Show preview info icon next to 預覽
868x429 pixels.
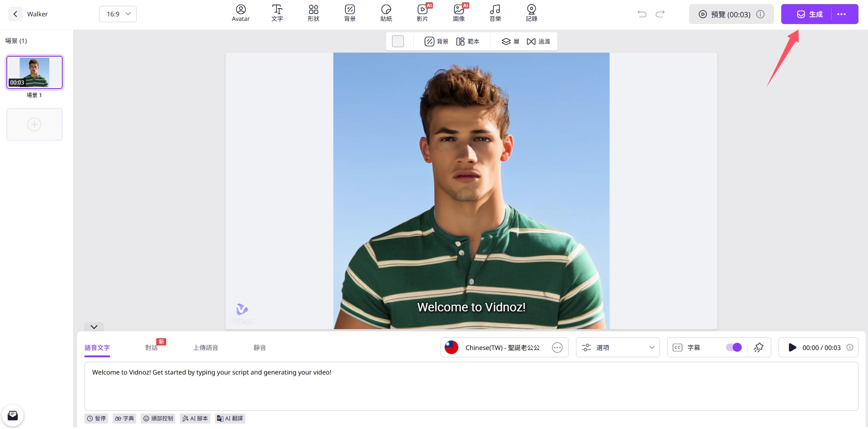click(760, 14)
